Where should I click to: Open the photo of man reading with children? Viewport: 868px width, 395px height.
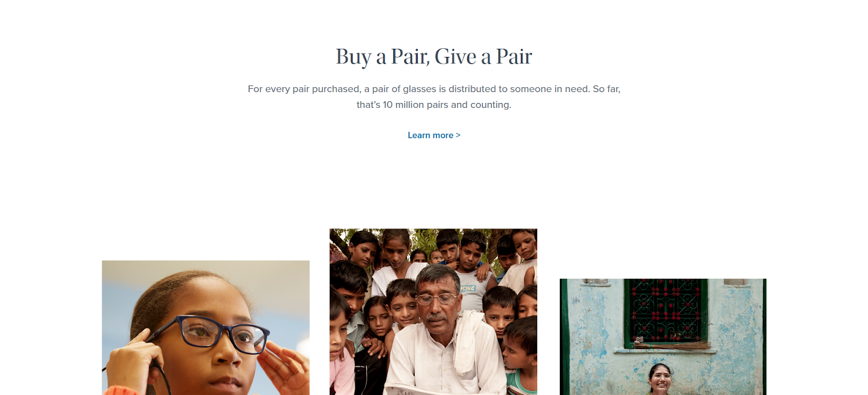(x=433, y=312)
